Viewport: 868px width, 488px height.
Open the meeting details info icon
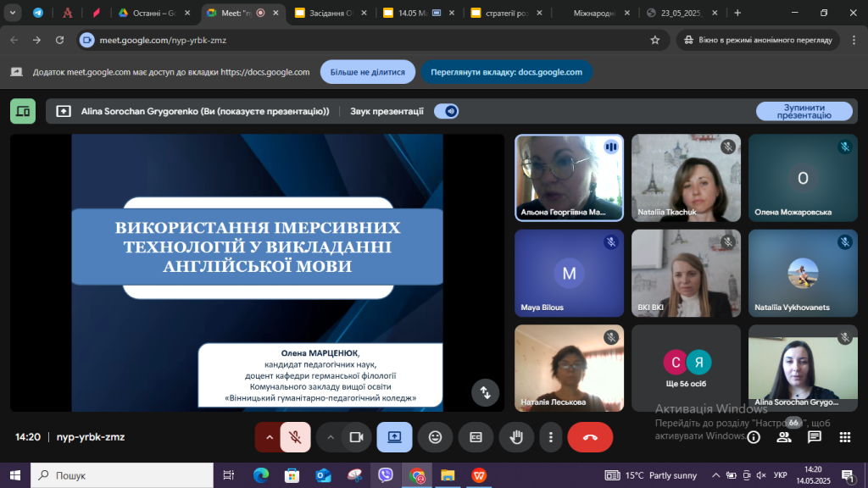click(x=754, y=437)
